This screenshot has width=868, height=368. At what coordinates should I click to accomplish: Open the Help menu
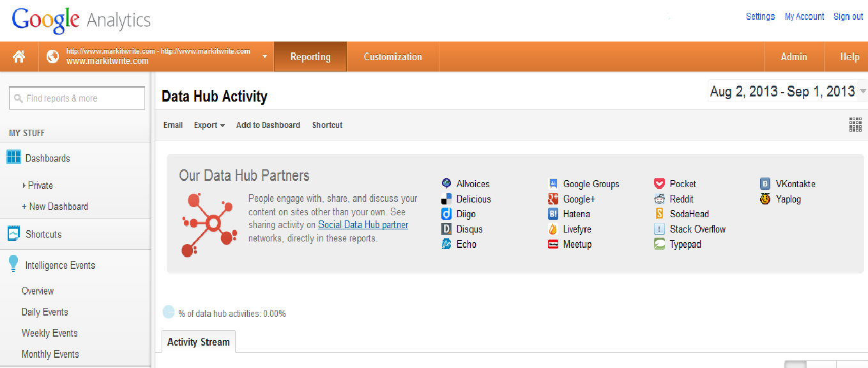pyautogui.click(x=849, y=57)
